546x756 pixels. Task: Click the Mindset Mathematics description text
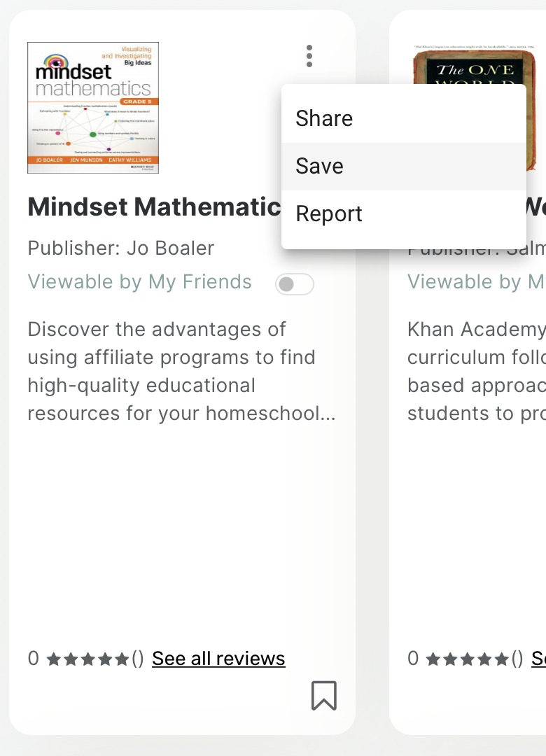tap(182, 372)
